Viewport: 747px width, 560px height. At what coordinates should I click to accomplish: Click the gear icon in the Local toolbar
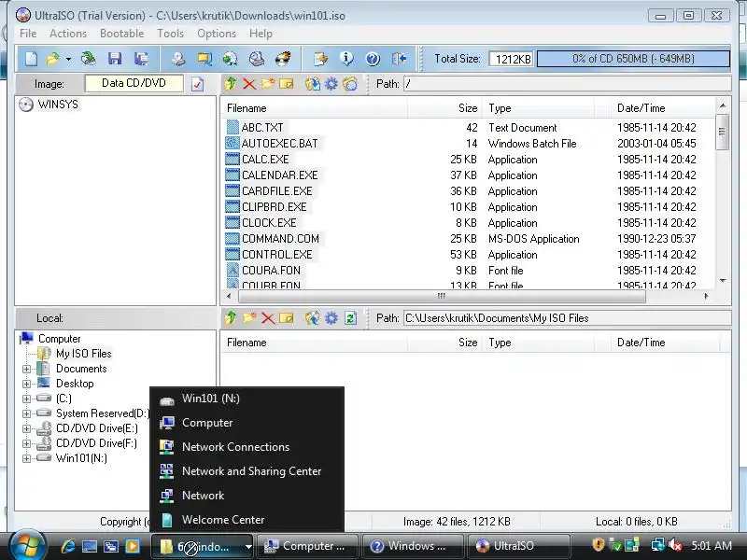(331, 317)
